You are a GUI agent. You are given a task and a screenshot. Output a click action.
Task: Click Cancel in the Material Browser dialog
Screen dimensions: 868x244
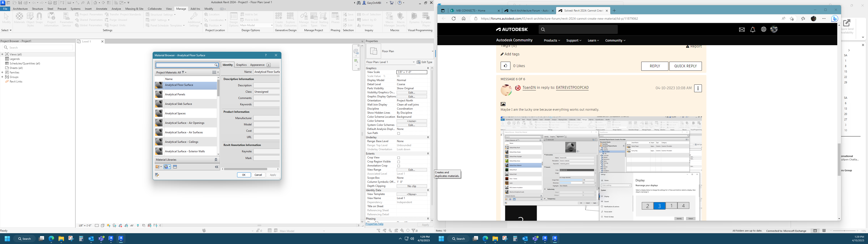coord(258,175)
